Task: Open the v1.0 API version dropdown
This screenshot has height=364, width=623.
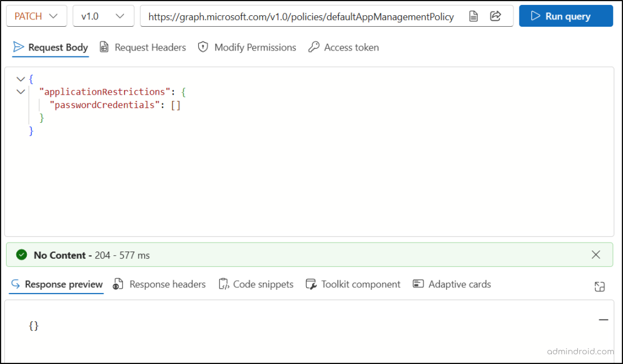Action: pos(103,16)
